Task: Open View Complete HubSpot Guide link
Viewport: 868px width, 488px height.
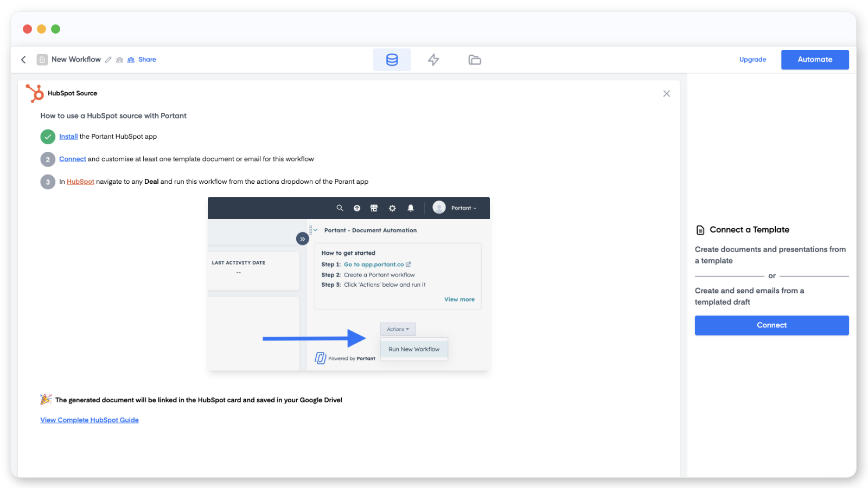Action: 90,420
